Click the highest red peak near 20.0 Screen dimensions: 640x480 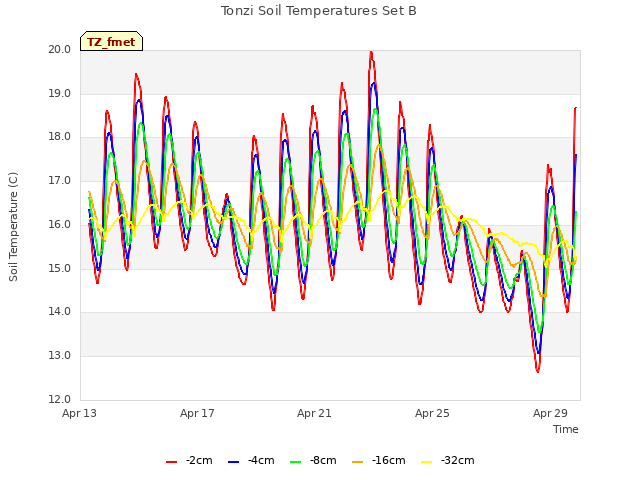[371, 52]
